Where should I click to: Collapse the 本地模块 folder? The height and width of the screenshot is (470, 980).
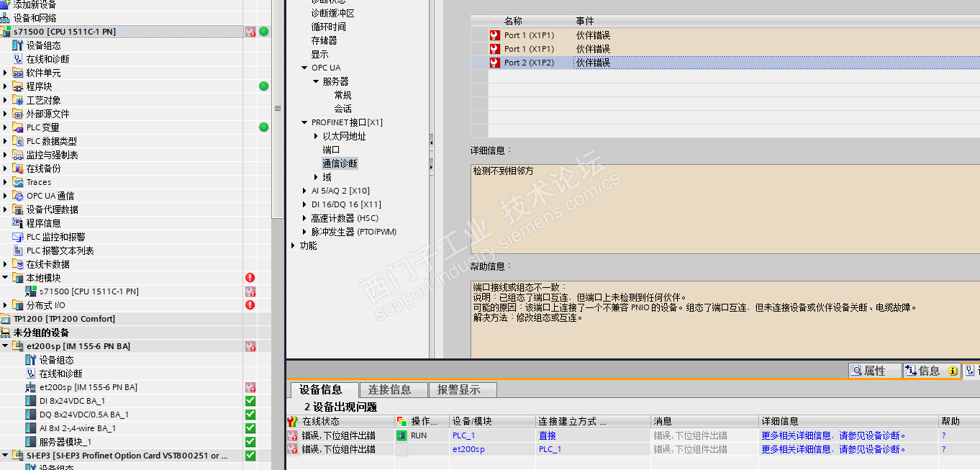6,278
